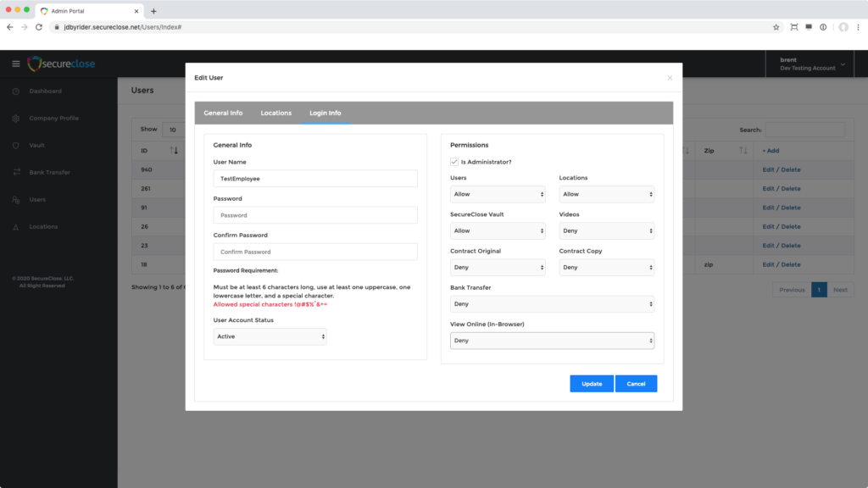The image size is (868, 488).
Task: Click the Confirm Password input field
Action: point(315,252)
